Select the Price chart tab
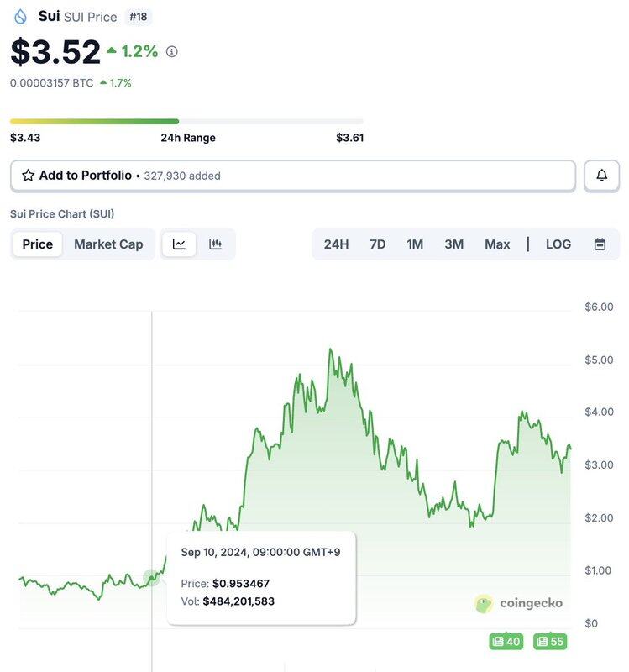The image size is (629, 672). pyautogui.click(x=38, y=244)
